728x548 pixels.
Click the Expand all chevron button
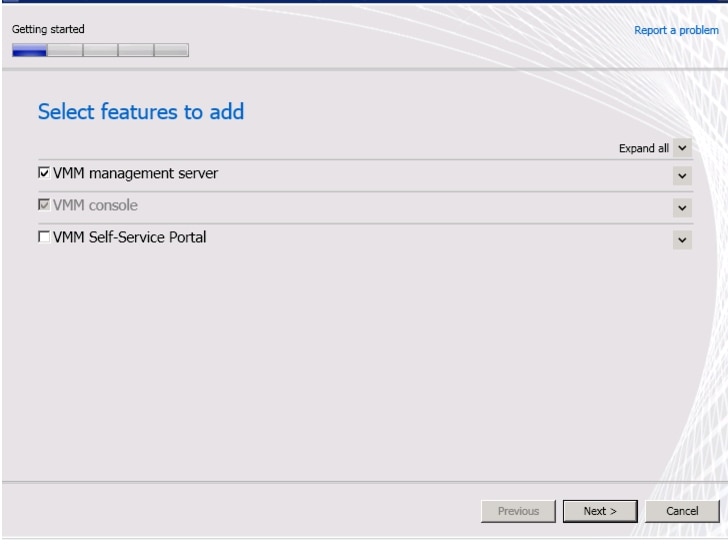tap(682, 148)
